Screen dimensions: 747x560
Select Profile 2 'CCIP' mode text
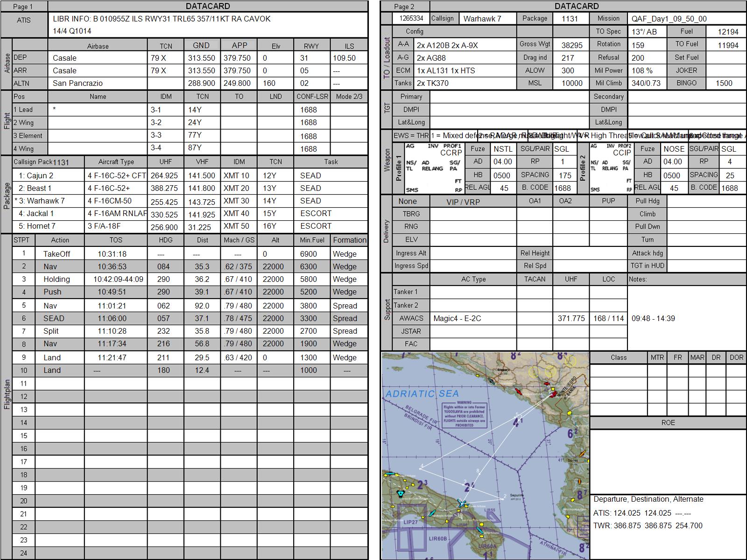(x=622, y=153)
